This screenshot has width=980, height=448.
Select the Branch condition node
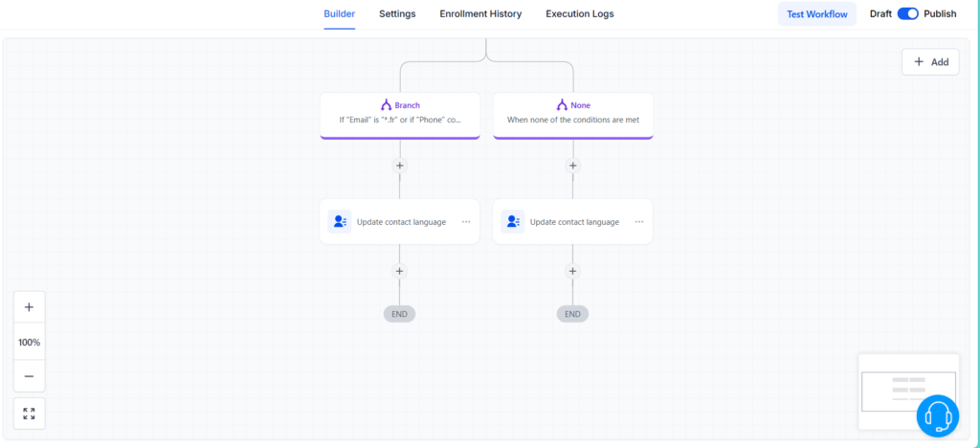point(400,115)
